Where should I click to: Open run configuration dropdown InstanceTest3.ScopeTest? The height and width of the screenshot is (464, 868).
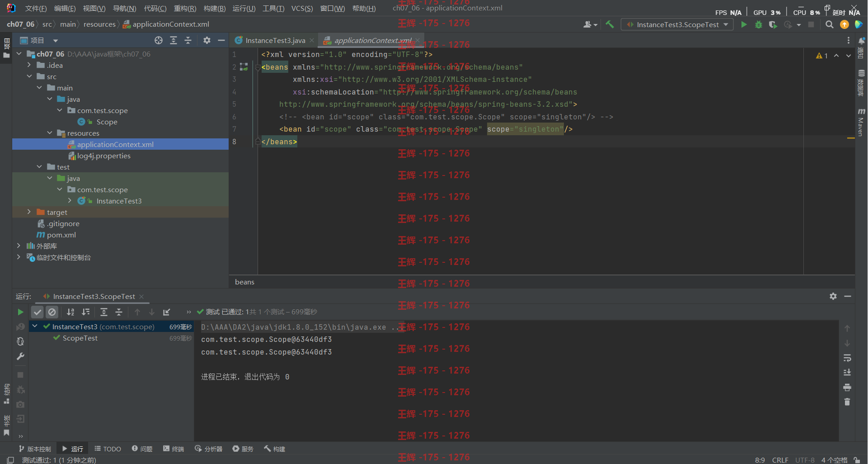tap(677, 24)
